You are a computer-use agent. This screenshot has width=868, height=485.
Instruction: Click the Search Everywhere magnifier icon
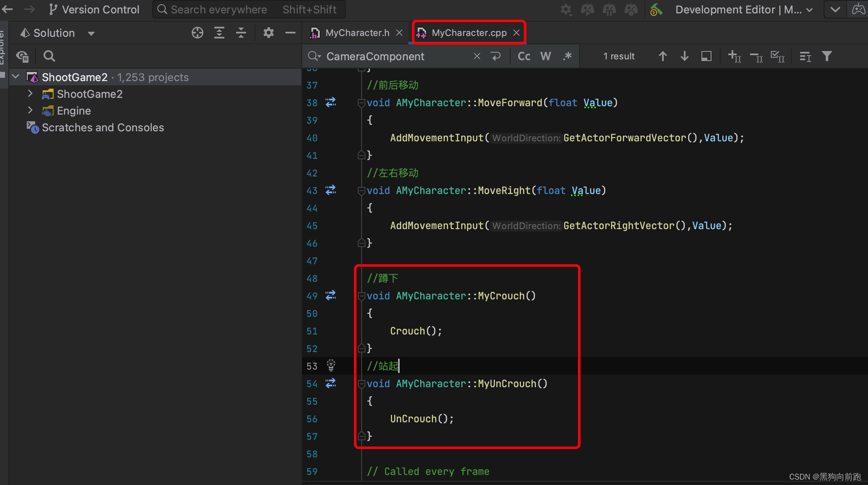pos(161,9)
